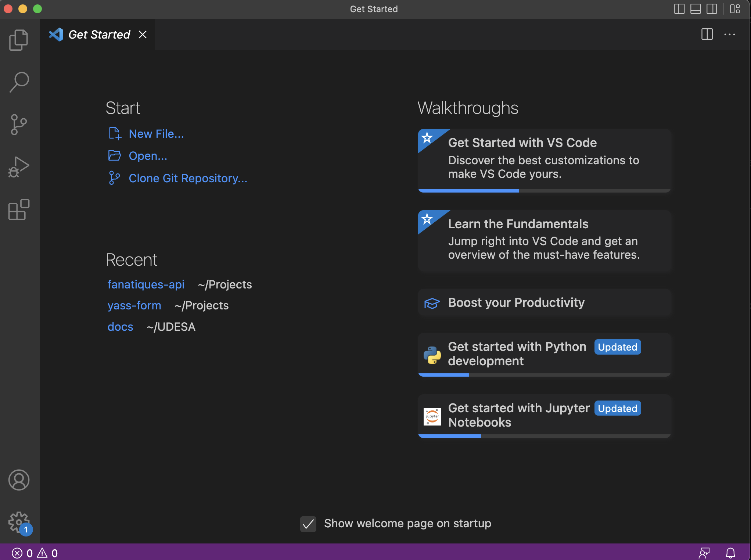Open recent folder docs
Image resolution: width=751 pixels, height=560 pixels.
click(x=120, y=327)
